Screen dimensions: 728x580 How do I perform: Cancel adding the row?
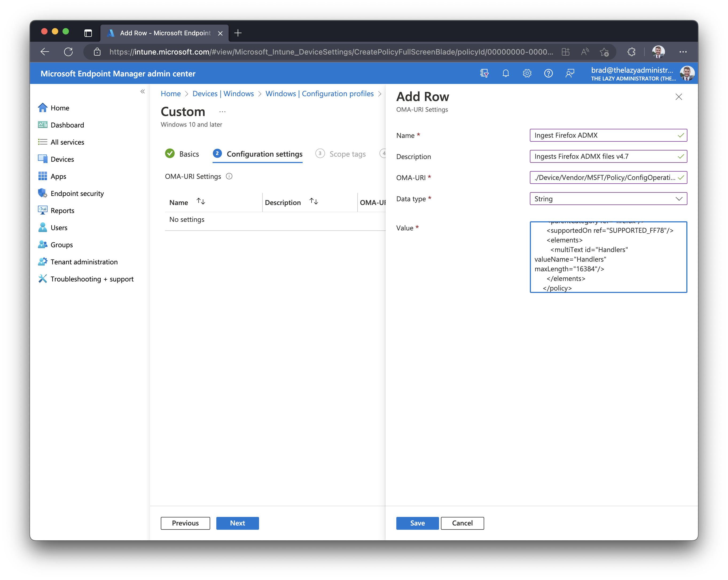tap(462, 523)
